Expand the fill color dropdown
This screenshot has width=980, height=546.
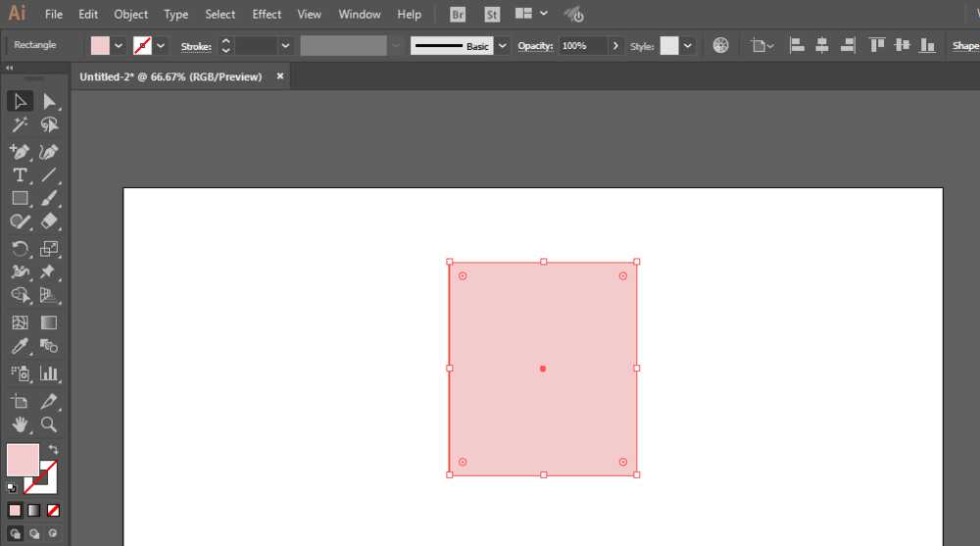point(119,46)
